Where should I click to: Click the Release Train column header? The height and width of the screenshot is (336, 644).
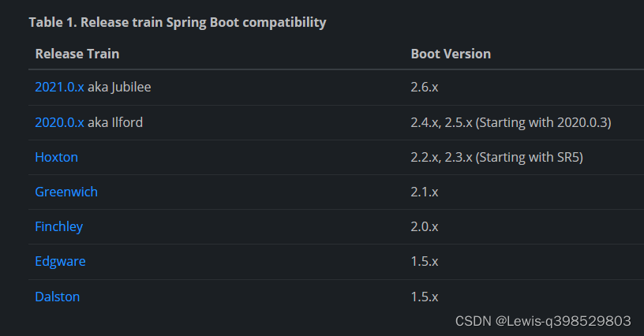(x=77, y=54)
